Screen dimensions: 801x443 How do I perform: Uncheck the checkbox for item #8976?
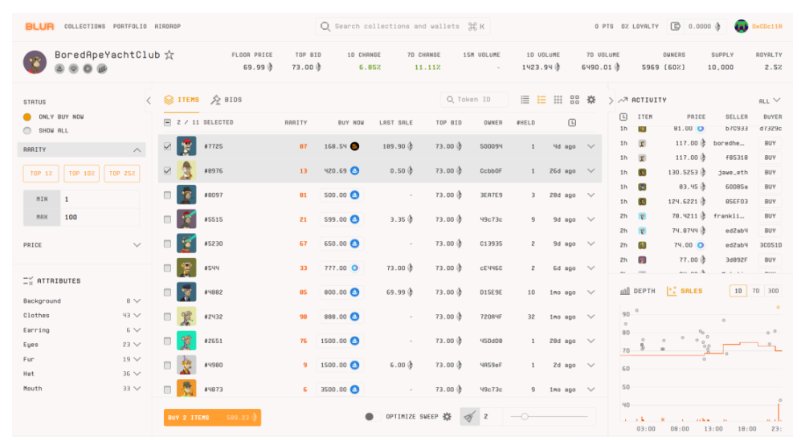(x=168, y=171)
